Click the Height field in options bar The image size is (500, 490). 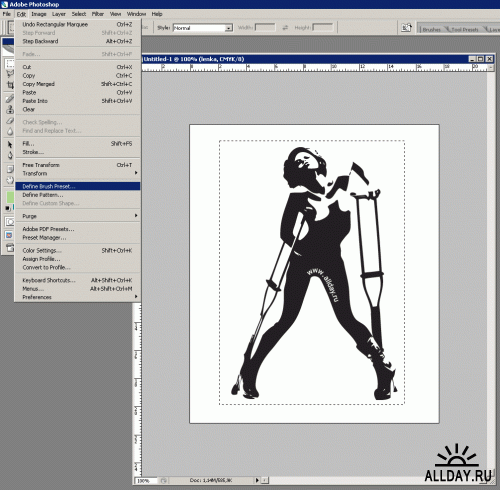(x=323, y=28)
